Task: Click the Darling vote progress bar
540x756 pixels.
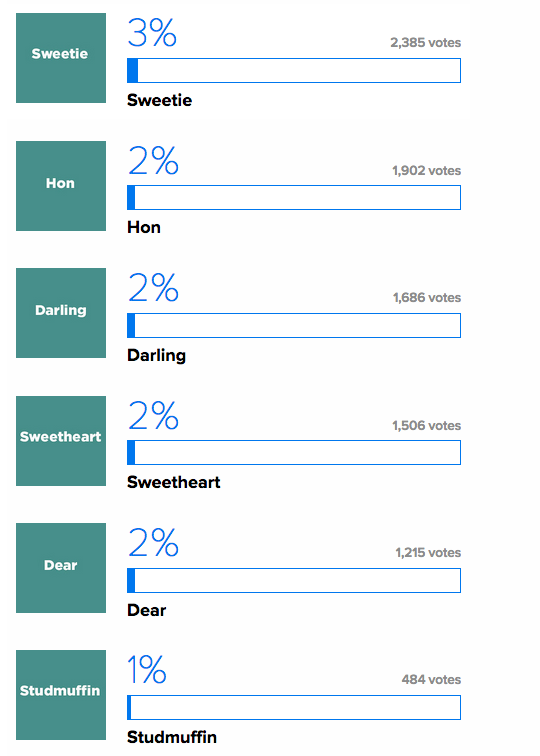Action: click(294, 325)
